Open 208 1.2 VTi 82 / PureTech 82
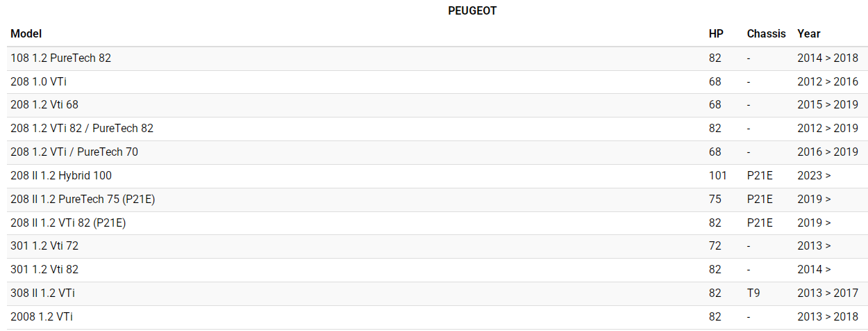The height and width of the screenshot is (331, 868). click(82, 129)
